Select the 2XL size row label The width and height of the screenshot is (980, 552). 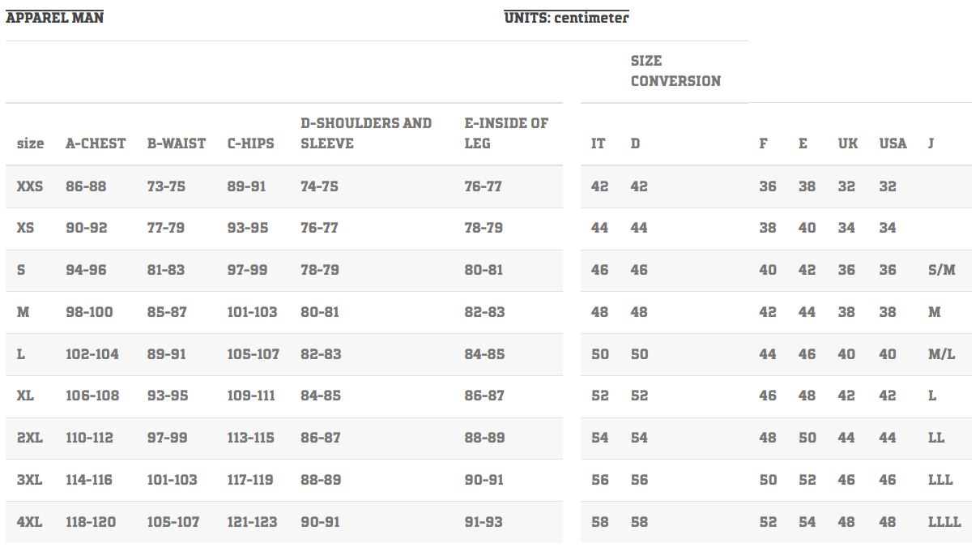coord(30,438)
